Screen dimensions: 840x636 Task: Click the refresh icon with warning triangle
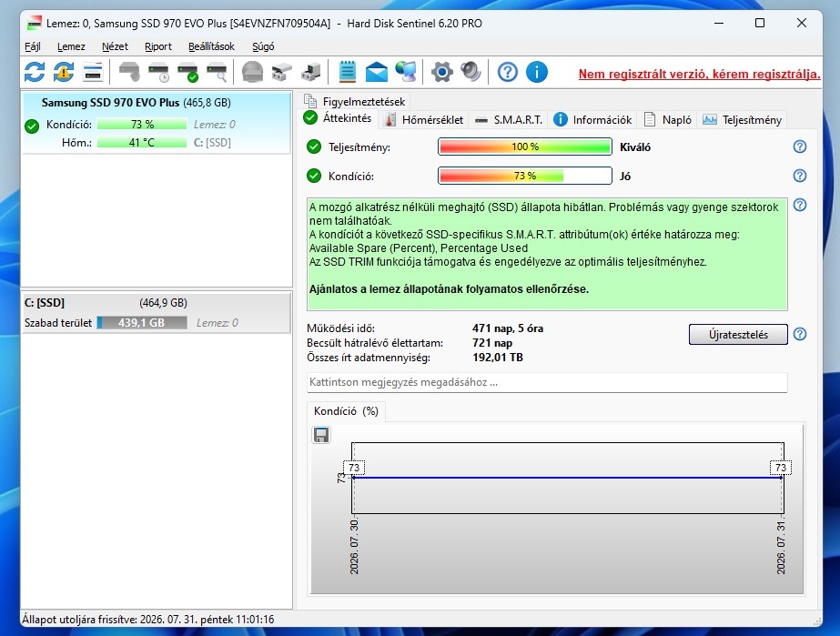coord(64,72)
